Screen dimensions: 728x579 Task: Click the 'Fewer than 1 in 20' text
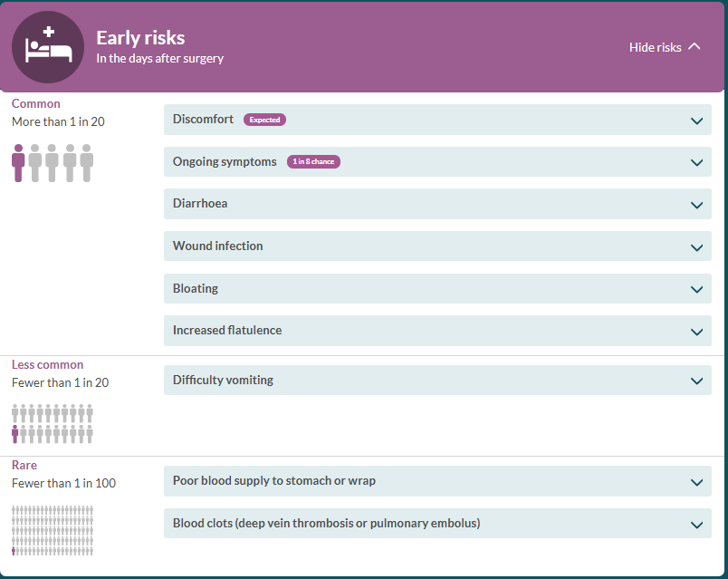[x=61, y=383]
